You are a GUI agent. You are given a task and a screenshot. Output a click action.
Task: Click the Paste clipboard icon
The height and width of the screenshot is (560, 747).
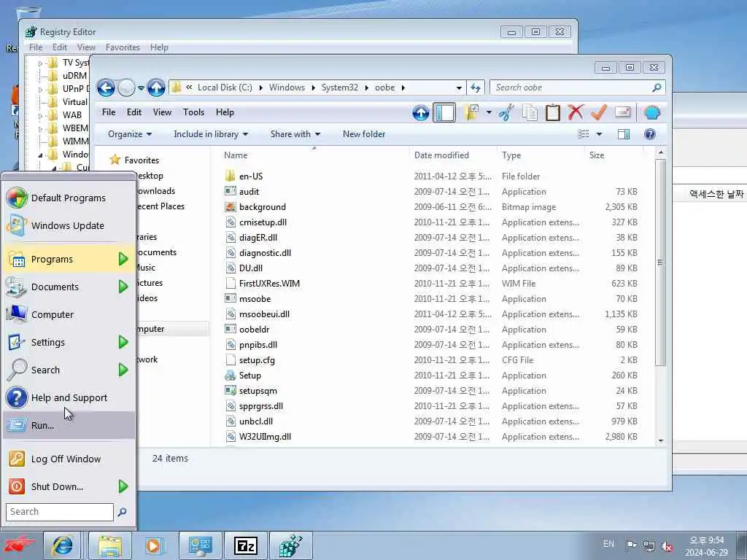tap(553, 113)
